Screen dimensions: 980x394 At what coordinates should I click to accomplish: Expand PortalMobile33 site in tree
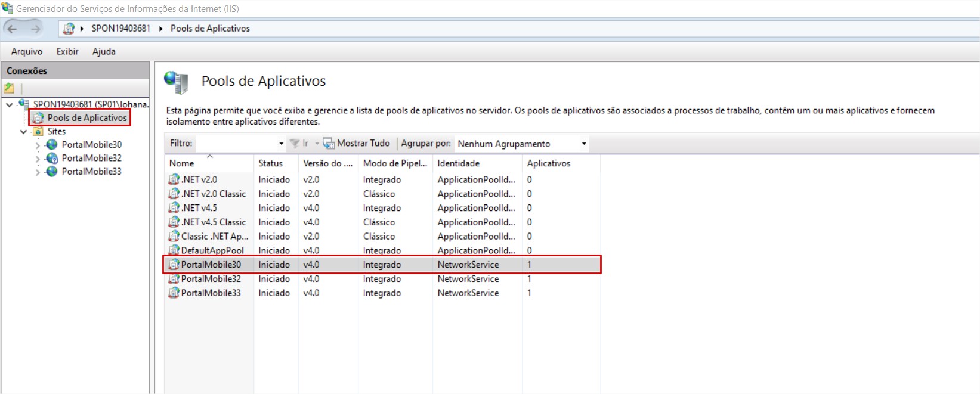[38, 172]
